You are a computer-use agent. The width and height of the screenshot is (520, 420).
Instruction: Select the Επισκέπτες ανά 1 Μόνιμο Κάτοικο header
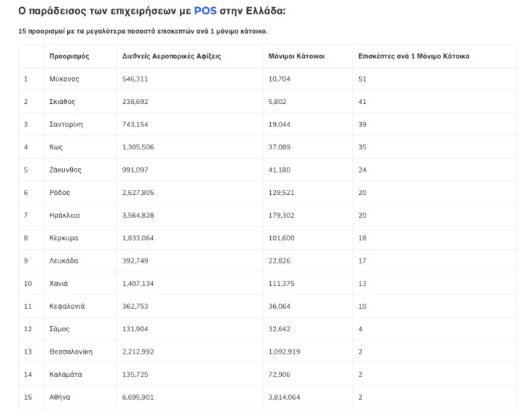coord(413,56)
